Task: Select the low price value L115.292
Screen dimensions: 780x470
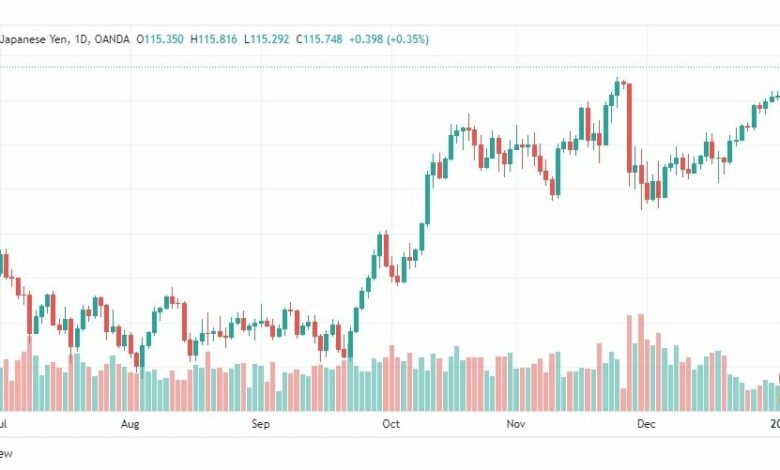Action: [x=266, y=39]
